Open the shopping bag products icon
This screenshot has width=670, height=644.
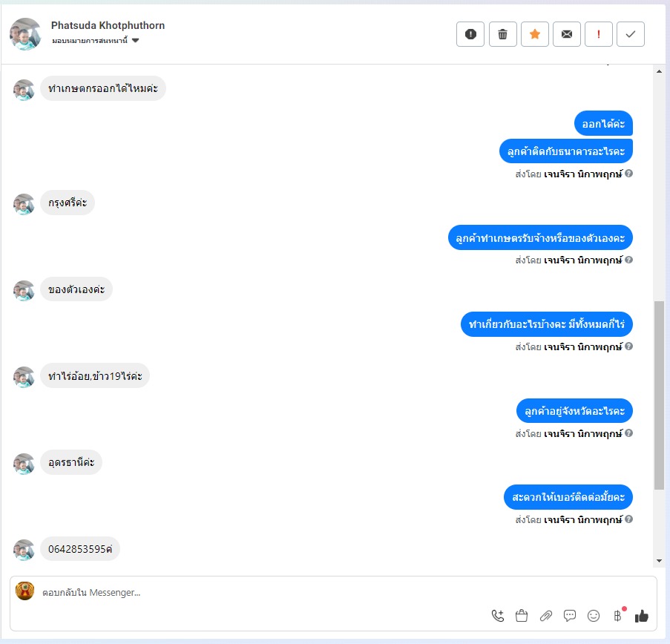(522, 616)
